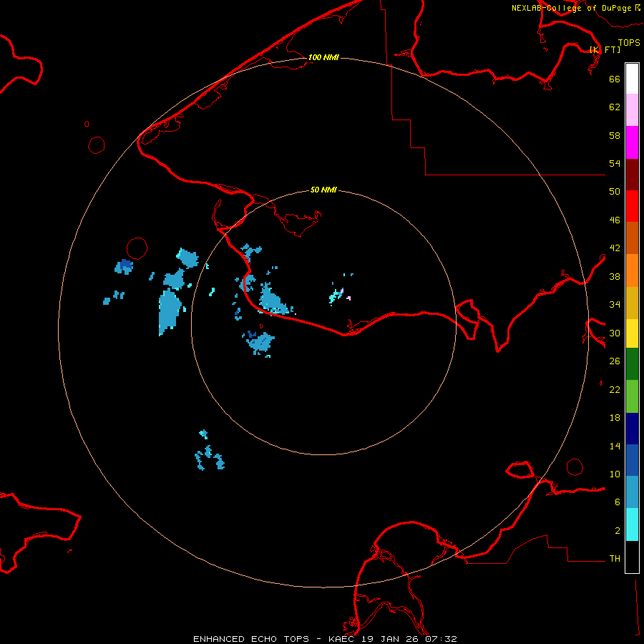The width and height of the screenshot is (644, 644).
Task: Click the dark orange 42-46 kft swatch
Action: [632, 238]
